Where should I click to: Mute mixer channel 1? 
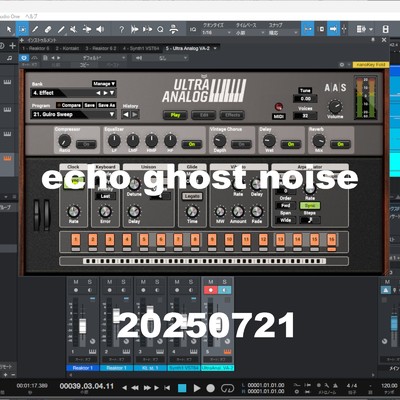(76, 282)
